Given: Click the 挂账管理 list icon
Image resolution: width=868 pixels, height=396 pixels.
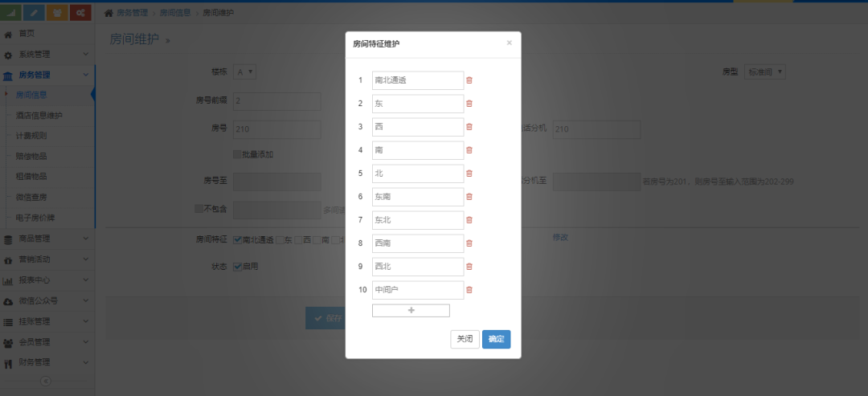Looking at the screenshot, I should [x=8, y=322].
